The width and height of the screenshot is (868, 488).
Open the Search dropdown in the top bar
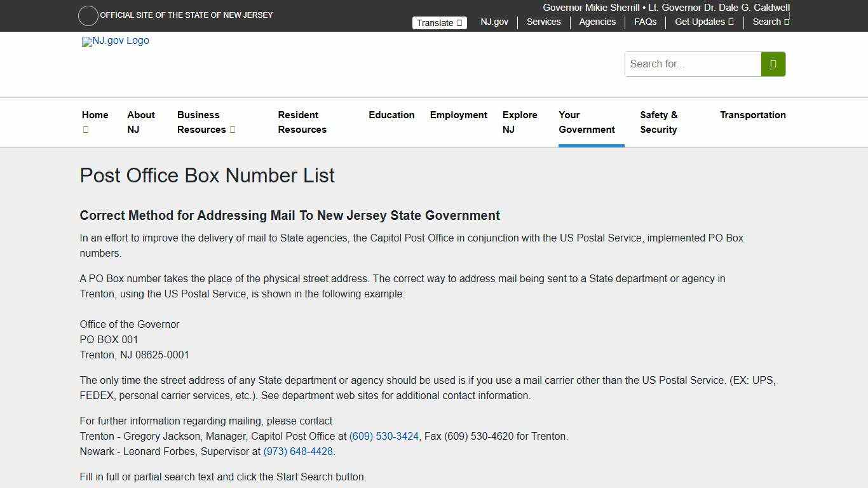[x=770, y=21]
